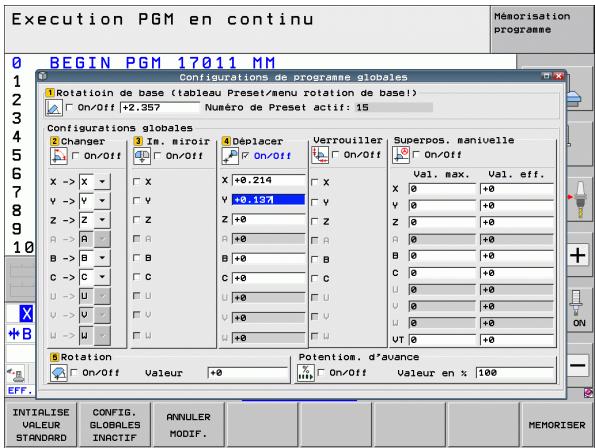Image resolution: width=595 pixels, height=448 pixels.
Task: Check mirror X axis checkbox
Action: pyautogui.click(x=137, y=182)
